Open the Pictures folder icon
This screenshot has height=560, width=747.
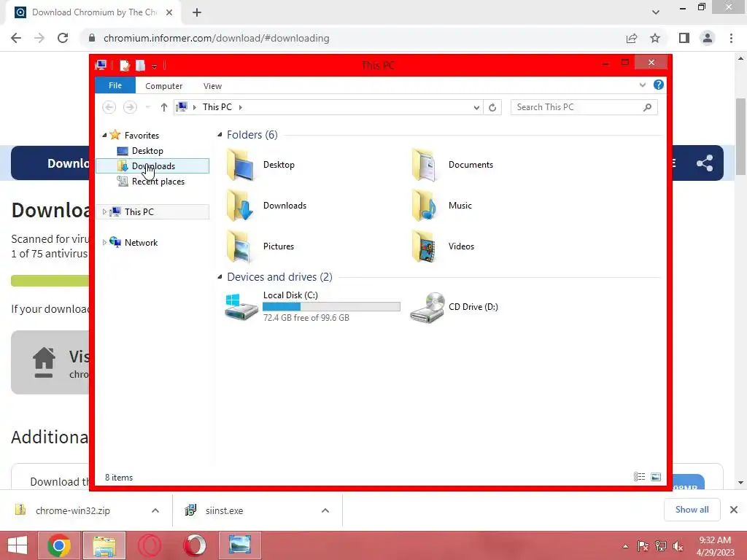pos(240,246)
